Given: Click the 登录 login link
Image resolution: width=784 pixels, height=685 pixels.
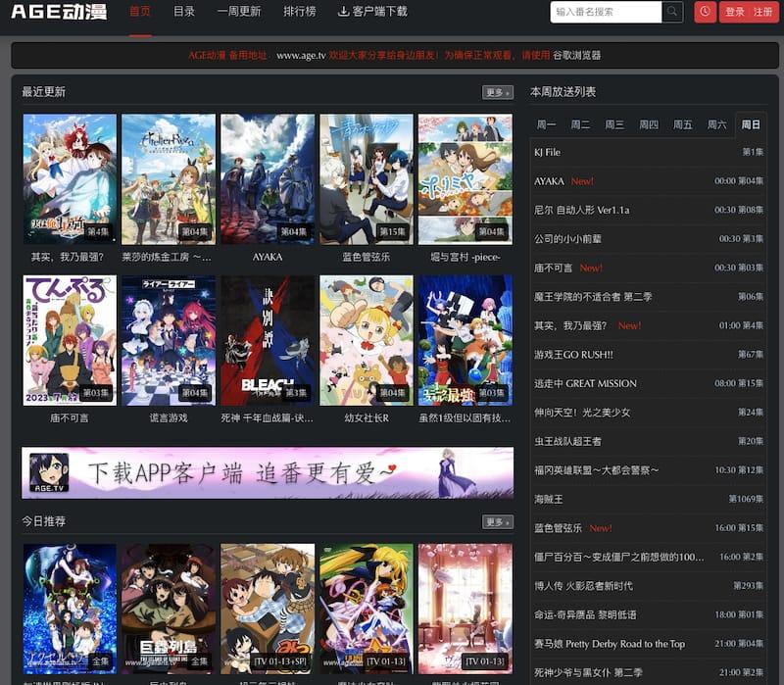Looking at the screenshot, I should 735,12.
